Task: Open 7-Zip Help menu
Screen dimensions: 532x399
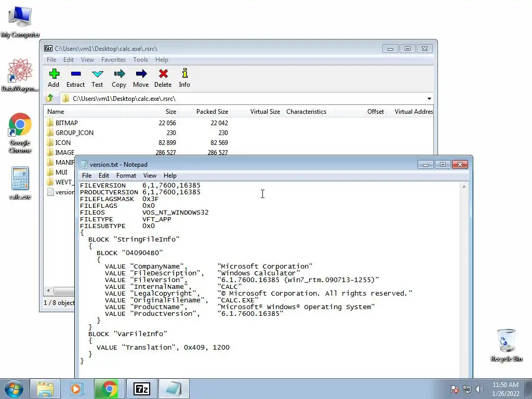Action: pyautogui.click(x=162, y=59)
